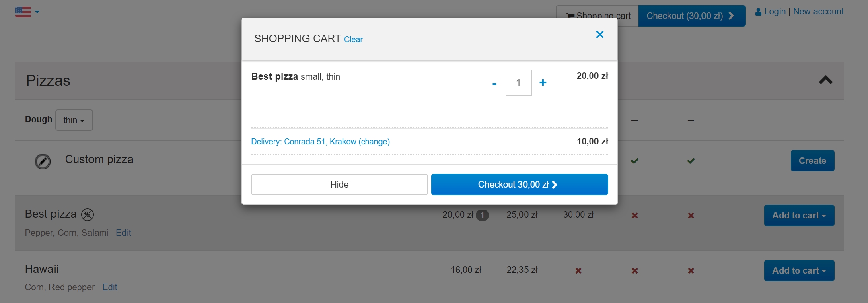Checkout 30,00 zł in the cart dialog

pos(519,184)
